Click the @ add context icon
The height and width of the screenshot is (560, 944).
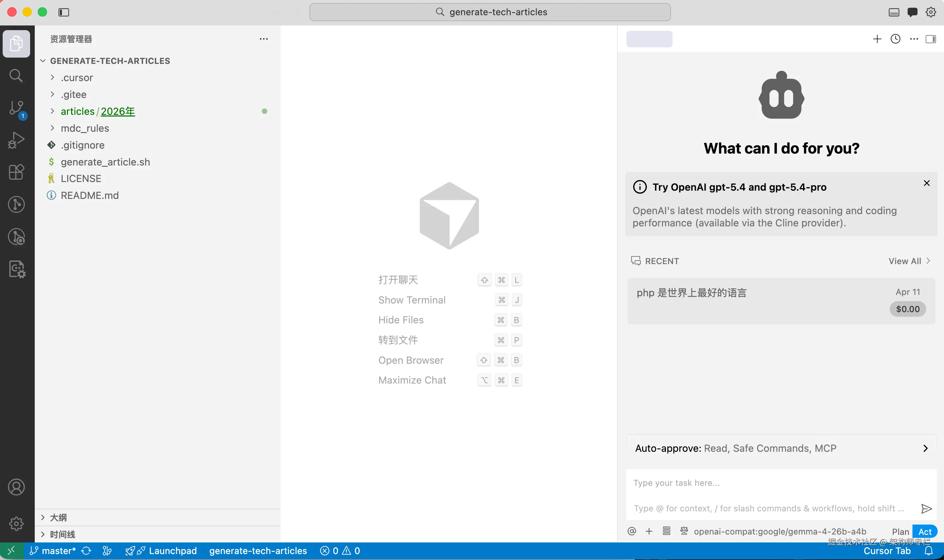click(x=632, y=531)
